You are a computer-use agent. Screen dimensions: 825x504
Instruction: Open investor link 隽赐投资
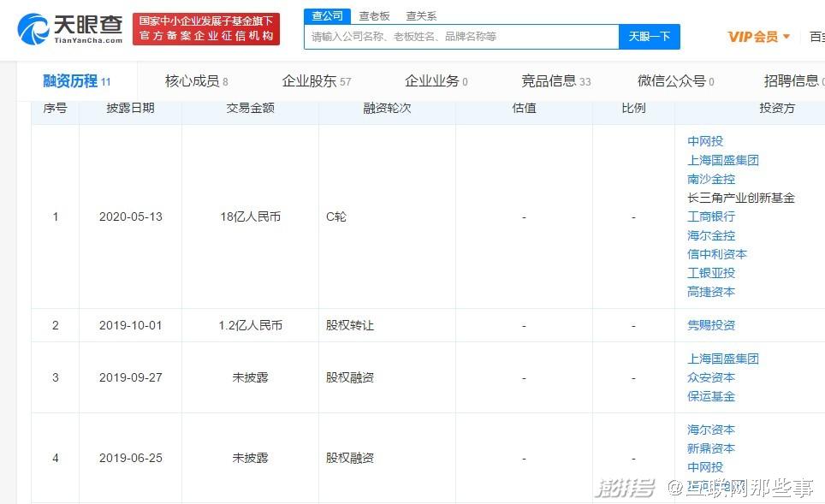(711, 325)
